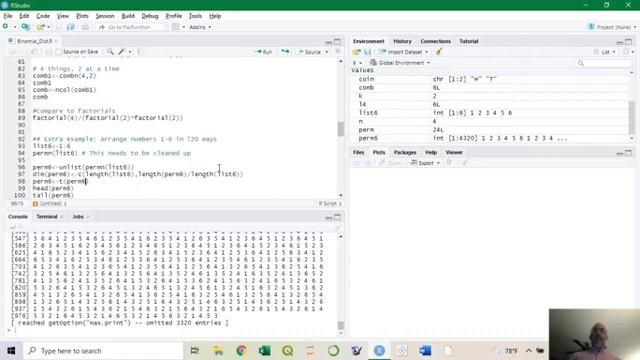Click the Save workspace icon in Environment pane
This screenshot has width=640, height=360.
pos(367,52)
